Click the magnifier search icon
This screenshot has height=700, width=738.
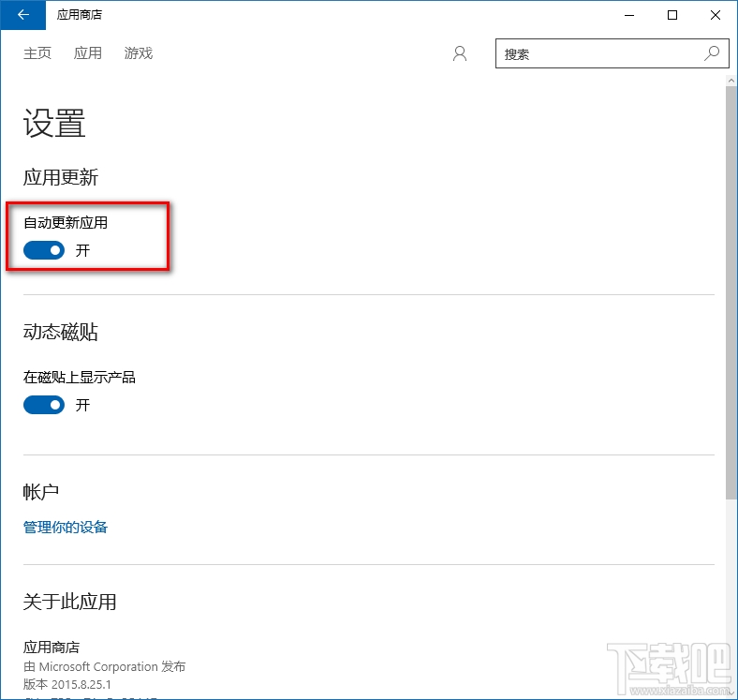click(x=713, y=53)
